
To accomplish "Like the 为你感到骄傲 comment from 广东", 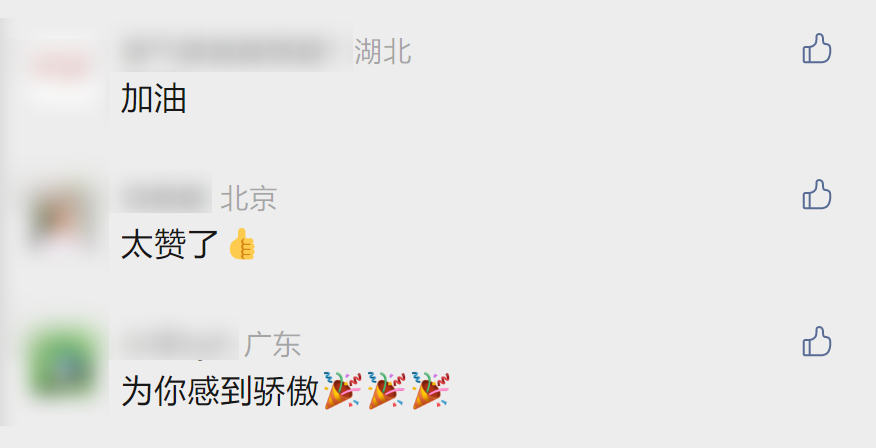I will [x=817, y=342].
